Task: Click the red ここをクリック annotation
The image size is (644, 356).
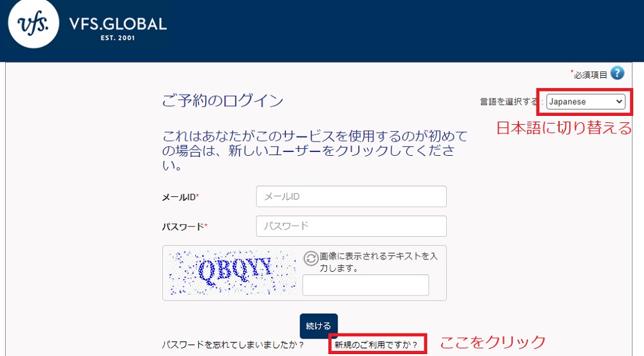Action: click(493, 342)
